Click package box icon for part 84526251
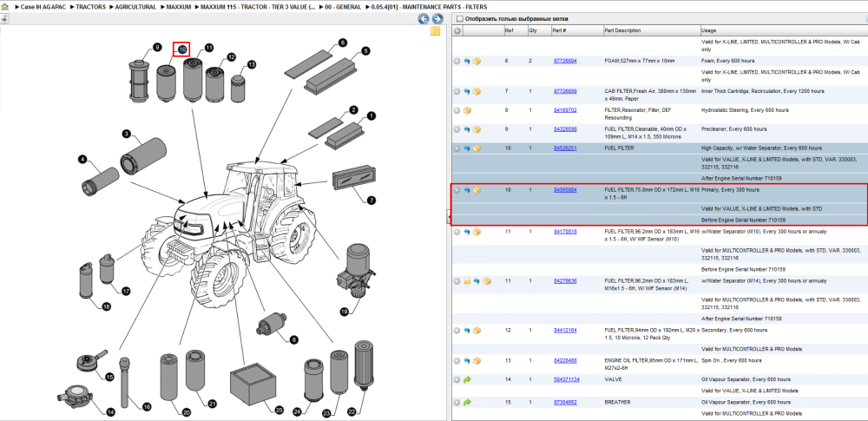 pos(477,148)
